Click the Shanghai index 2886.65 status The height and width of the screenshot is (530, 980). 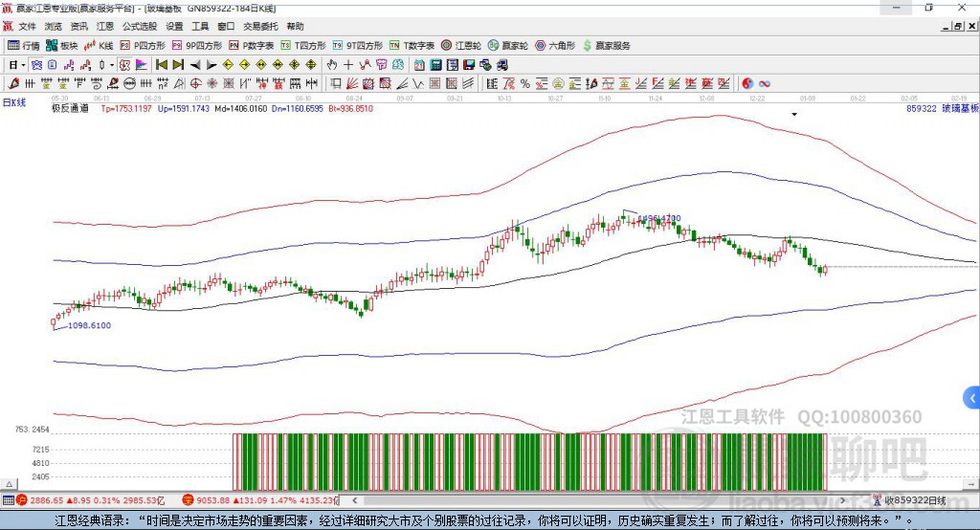coord(91,500)
